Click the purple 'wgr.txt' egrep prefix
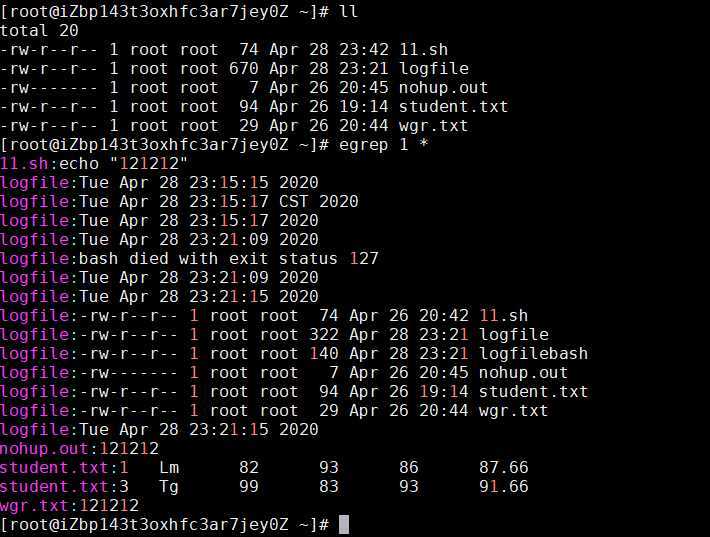Image resolution: width=710 pixels, height=537 pixels. click(x=34, y=505)
